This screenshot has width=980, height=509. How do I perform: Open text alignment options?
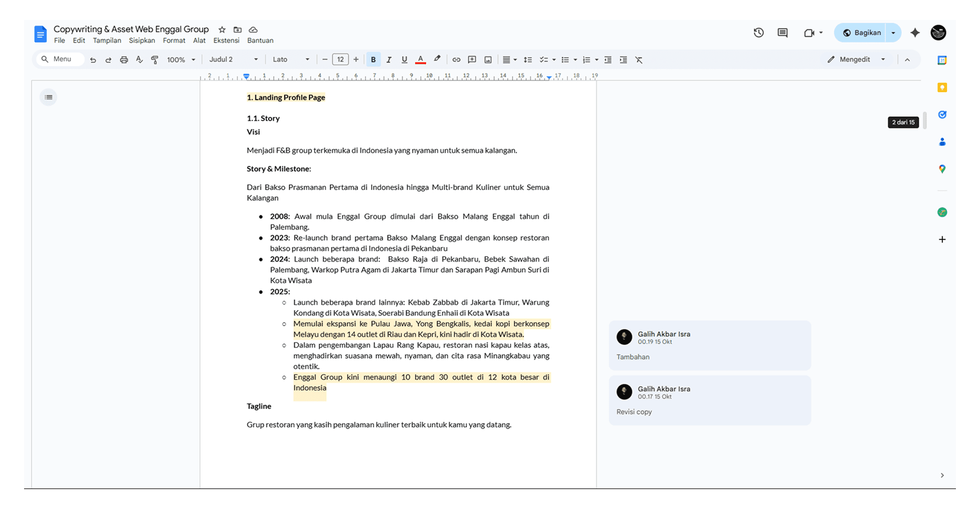[x=509, y=60]
